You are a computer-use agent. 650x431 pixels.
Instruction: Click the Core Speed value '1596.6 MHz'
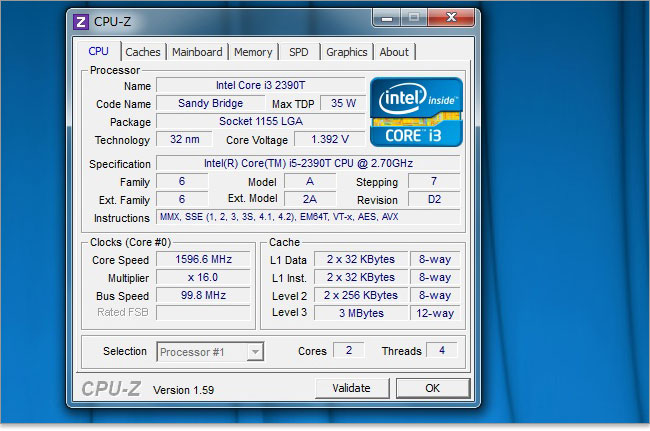coord(203,259)
